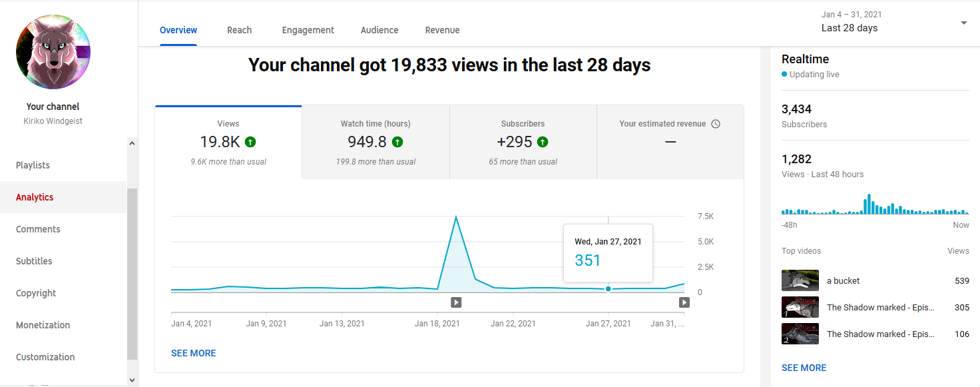
Task: Open the Last 28 days date range dropdown
Action: tap(963, 23)
